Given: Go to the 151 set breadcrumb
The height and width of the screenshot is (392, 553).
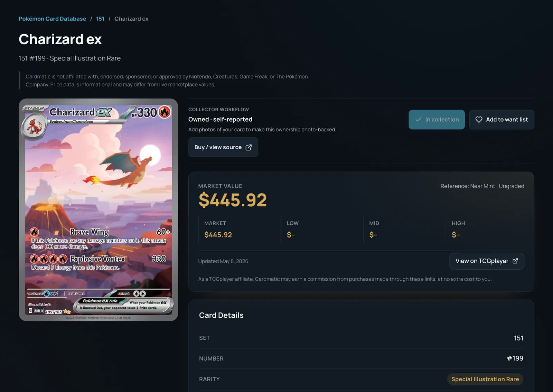Looking at the screenshot, I should click(x=100, y=19).
